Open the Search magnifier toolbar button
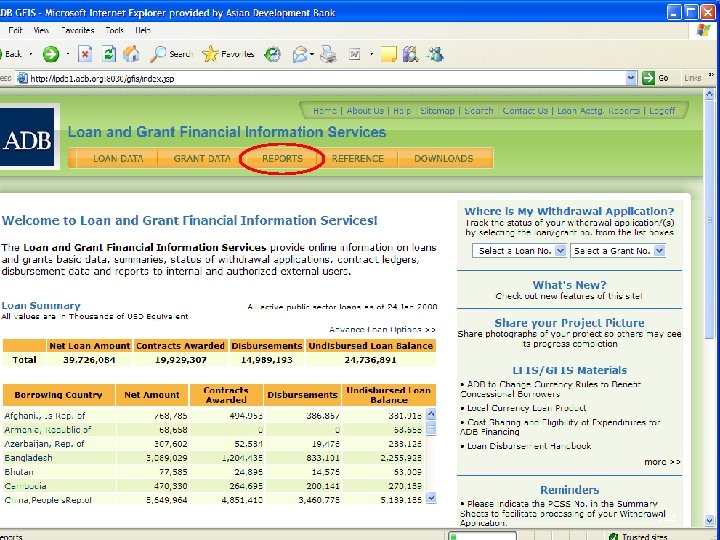720x540 pixels. click(171, 54)
